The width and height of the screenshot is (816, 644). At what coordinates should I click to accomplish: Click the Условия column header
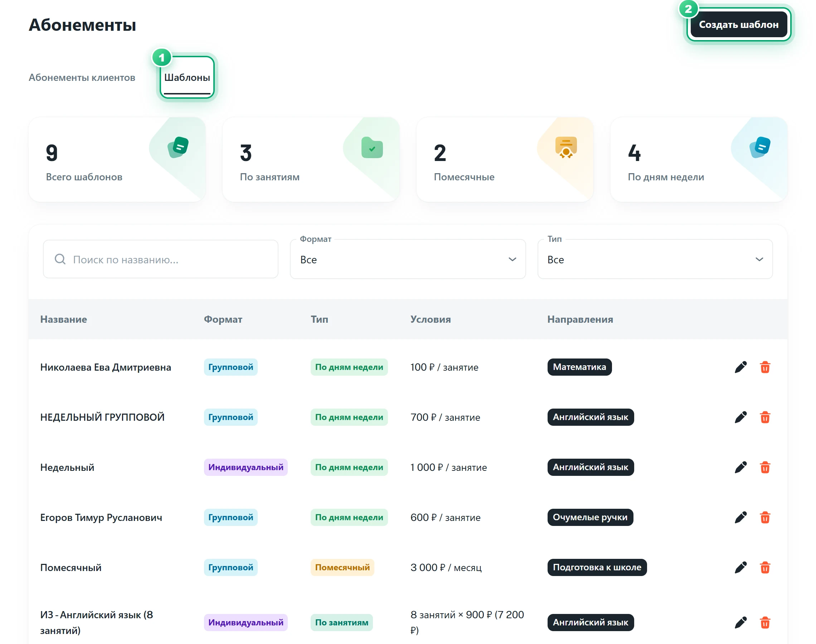pyautogui.click(x=430, y=319)
